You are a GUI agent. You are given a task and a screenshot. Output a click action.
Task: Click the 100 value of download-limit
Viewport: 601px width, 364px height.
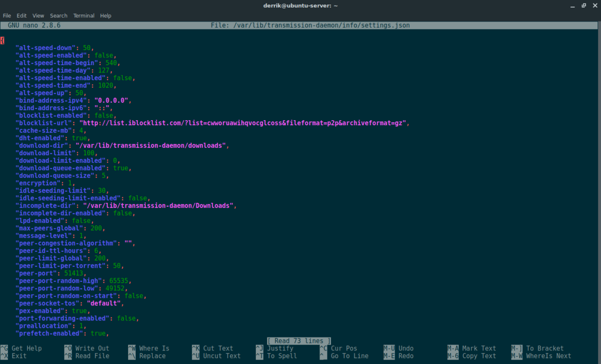(x=89, y=153)
